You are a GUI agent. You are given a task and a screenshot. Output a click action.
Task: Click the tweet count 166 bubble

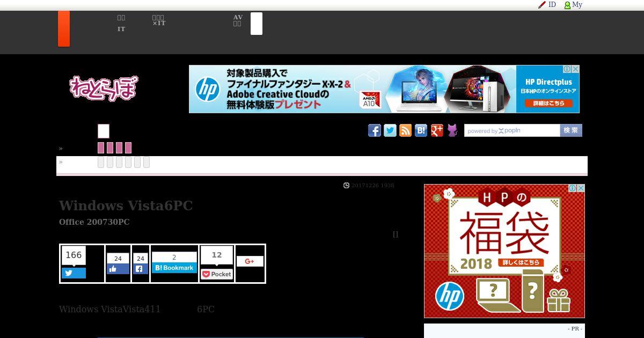(74, 255)
